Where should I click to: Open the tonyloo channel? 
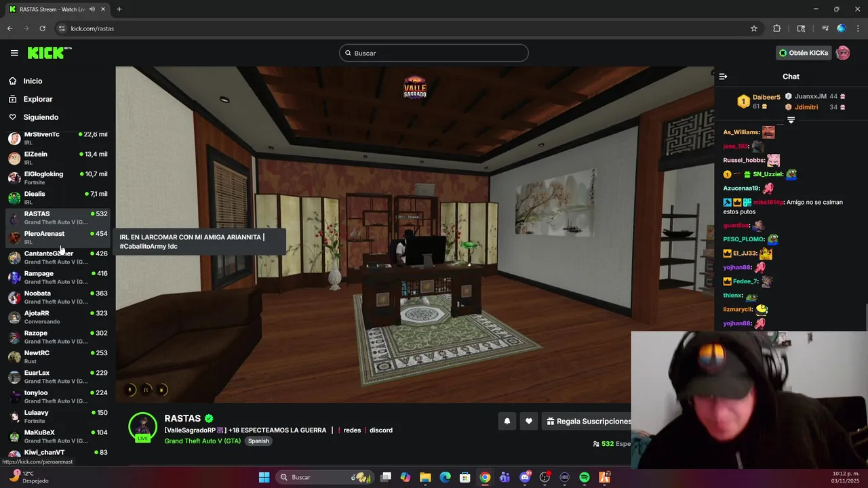58,396
